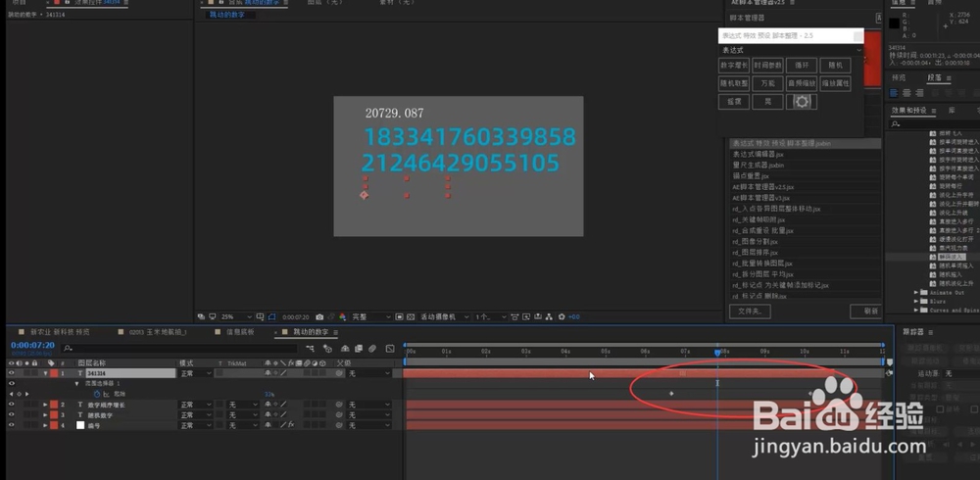Go to next keyframe arrow on 起始 row
Screen dimensions: 980x480
click(x=26, y=395)
